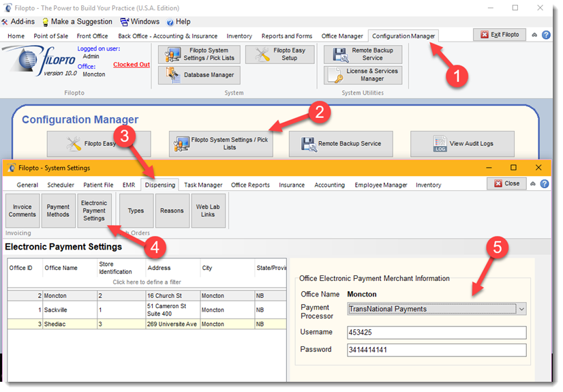
Task: Click the Close button in System Settings
Action: click(506, 183)
